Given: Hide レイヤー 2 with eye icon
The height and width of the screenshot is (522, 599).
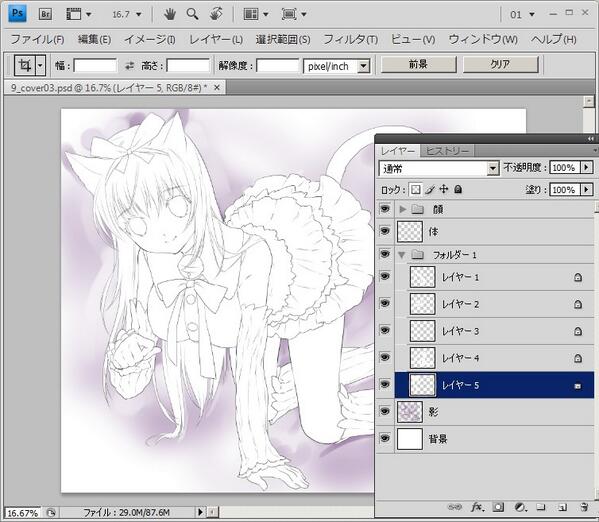Looking at the screenshot, I should click(x=385, y=303).
